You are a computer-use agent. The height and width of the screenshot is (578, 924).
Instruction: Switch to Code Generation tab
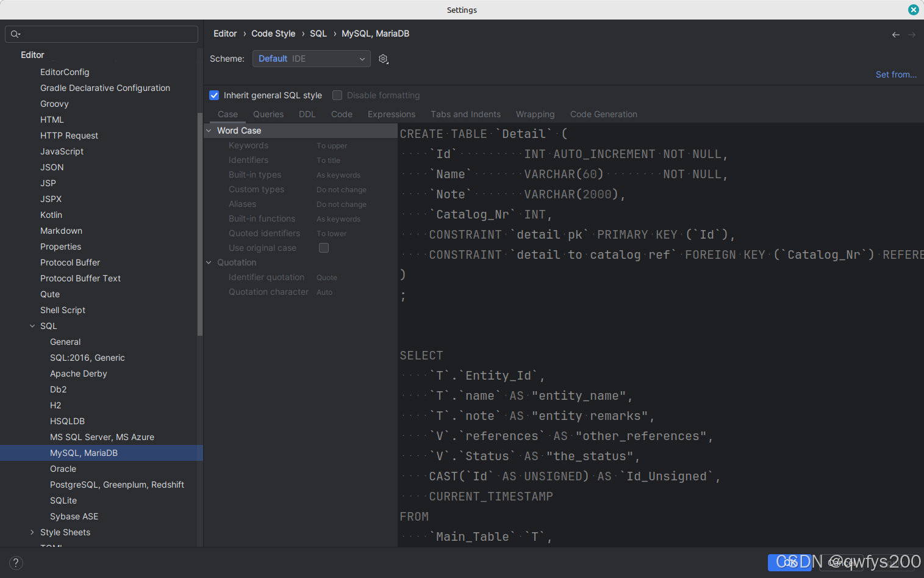604,114
